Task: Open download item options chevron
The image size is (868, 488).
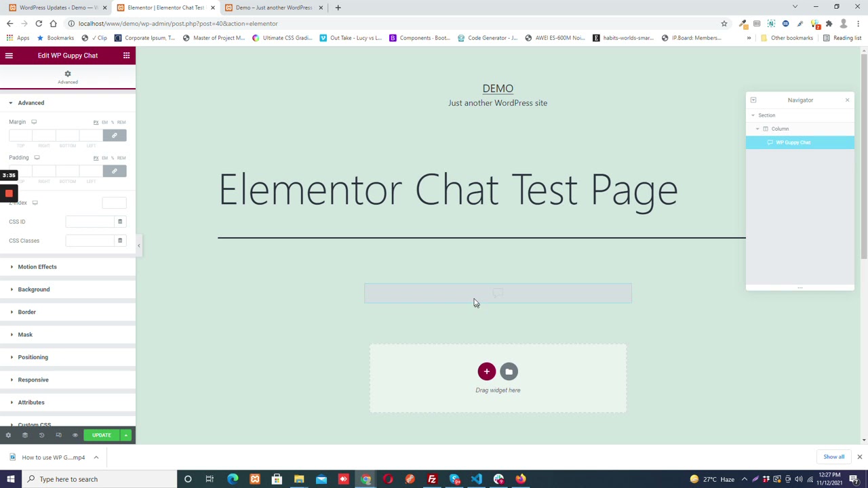Action: [96, 457]
